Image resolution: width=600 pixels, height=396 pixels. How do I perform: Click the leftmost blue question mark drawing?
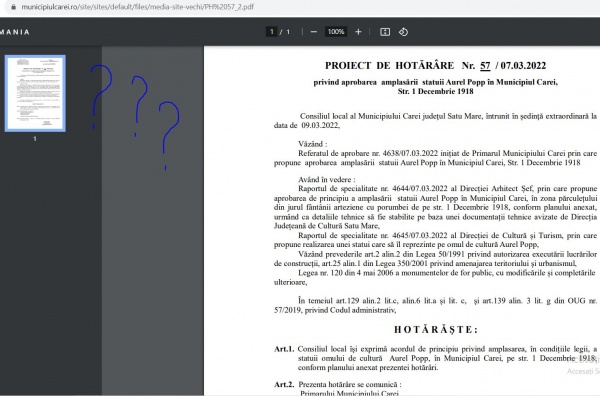[x=101, y=96]
